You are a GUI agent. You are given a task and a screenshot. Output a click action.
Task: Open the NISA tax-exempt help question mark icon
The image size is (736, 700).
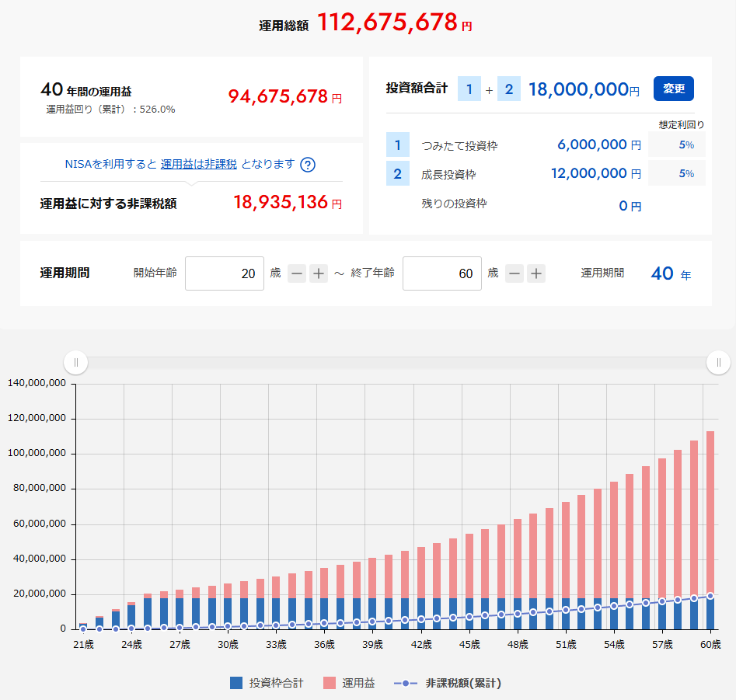pyautogui.click(x=308, y=165)
